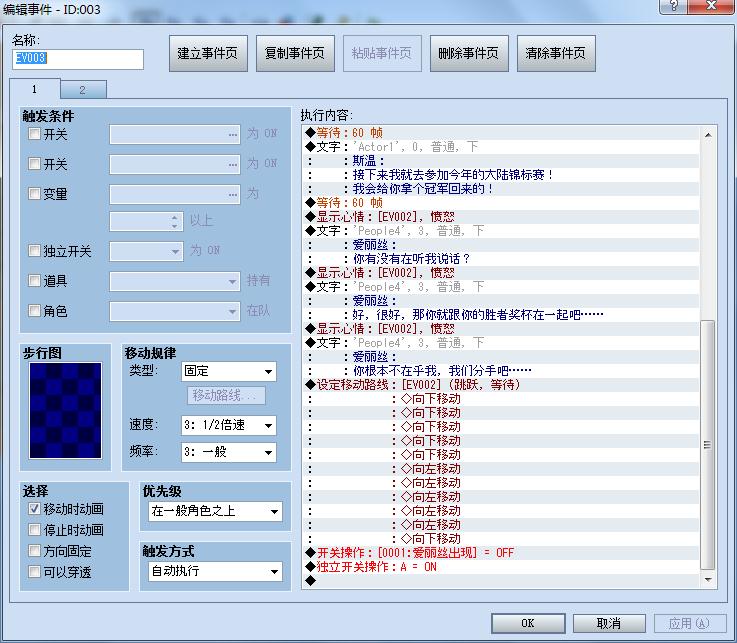
Task: Click the first 开关 ellipsis selector field
Action: 175,134
